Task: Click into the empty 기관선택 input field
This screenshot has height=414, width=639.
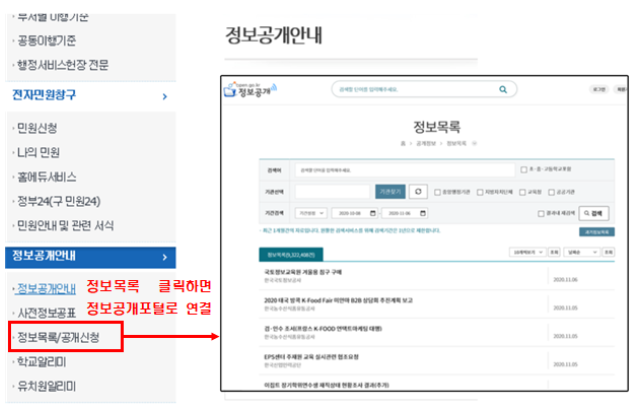Action: [332, 192]
